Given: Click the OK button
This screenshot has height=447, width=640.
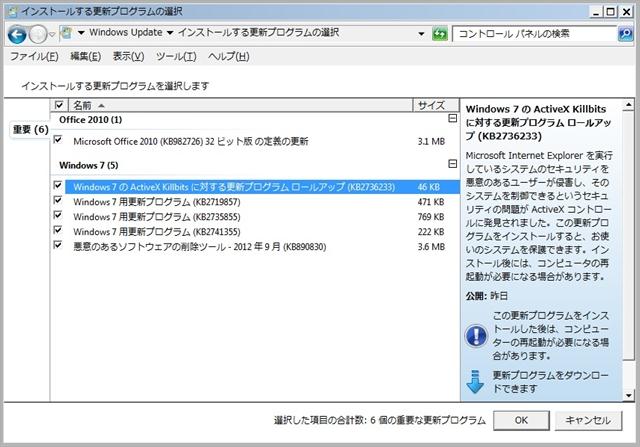Looking at the screenshot, I should [521, 420].
